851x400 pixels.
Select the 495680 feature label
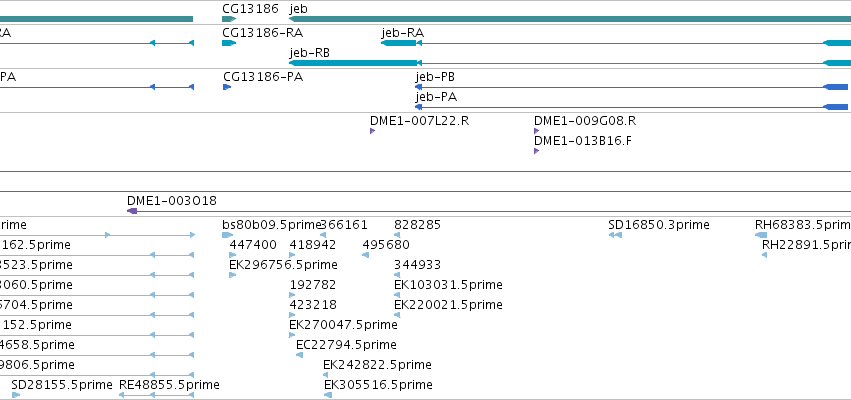[386, 245]
